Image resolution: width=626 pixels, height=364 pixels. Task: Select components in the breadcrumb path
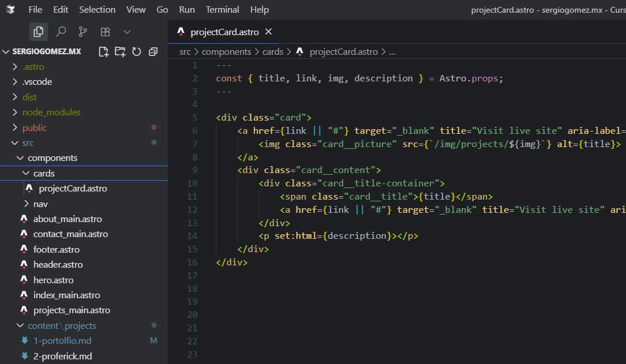tap(226, 52)
